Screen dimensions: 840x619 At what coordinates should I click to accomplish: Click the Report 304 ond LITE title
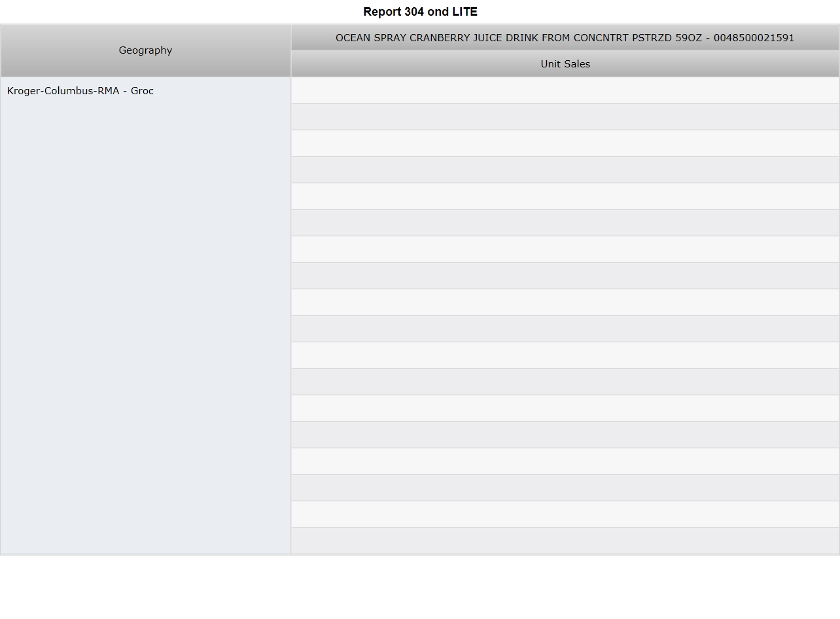(420, 12)
